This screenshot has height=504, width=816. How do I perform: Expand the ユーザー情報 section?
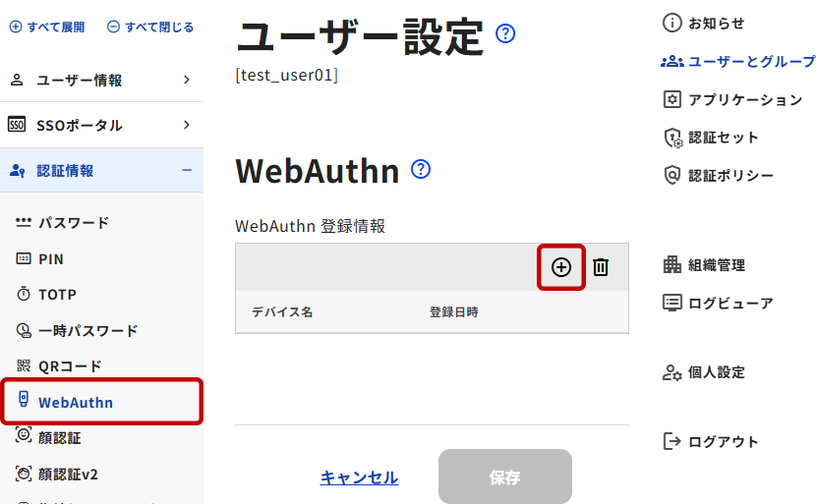tap(100, 81)
